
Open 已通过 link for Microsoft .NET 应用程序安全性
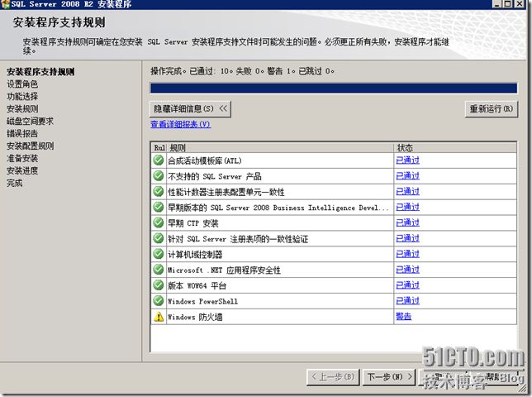pos(407,270)
